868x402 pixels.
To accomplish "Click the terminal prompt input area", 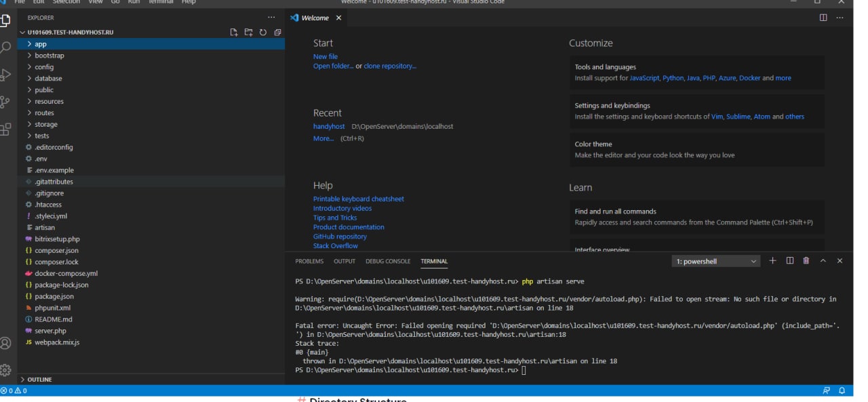I will (x=524, y=371).
